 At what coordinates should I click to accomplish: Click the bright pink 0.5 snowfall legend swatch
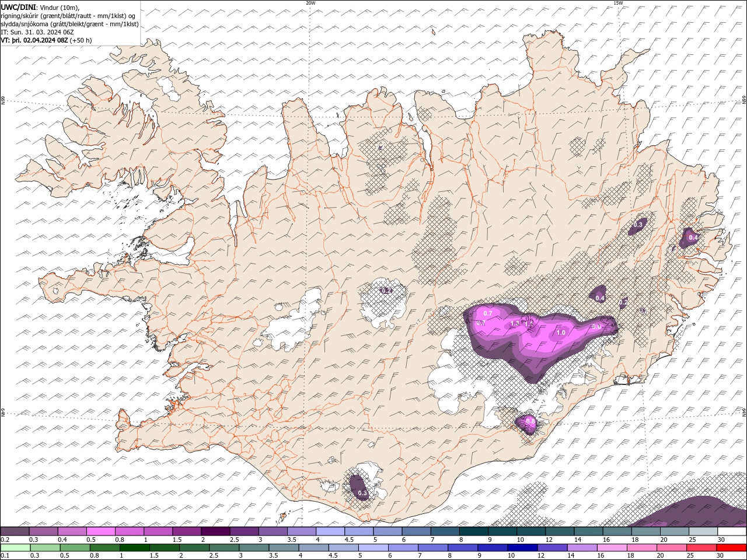coord(101,531)
